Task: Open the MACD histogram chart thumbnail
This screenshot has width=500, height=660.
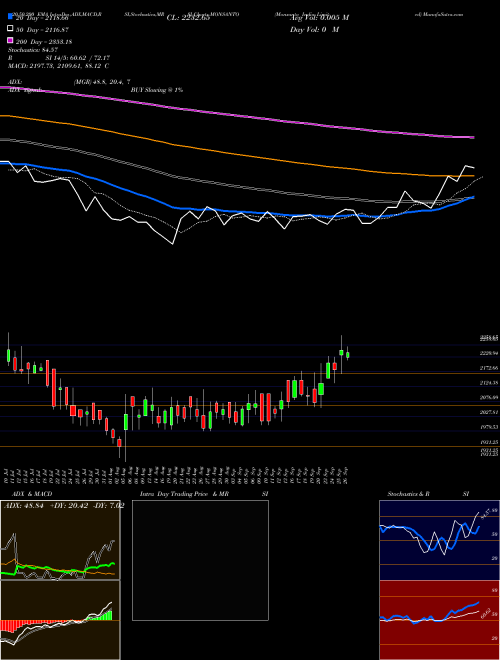Action: click(x=60, y=620)
